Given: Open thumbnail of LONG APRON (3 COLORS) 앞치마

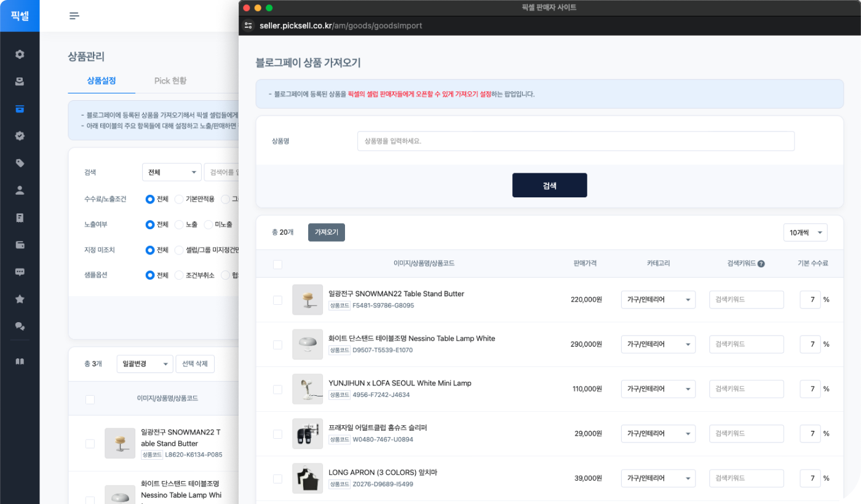Looking at the screenshot, I should (307, 478).
